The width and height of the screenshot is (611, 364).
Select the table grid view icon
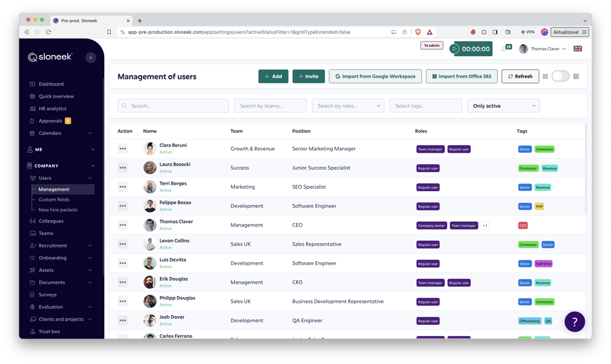tap(576, 76)
